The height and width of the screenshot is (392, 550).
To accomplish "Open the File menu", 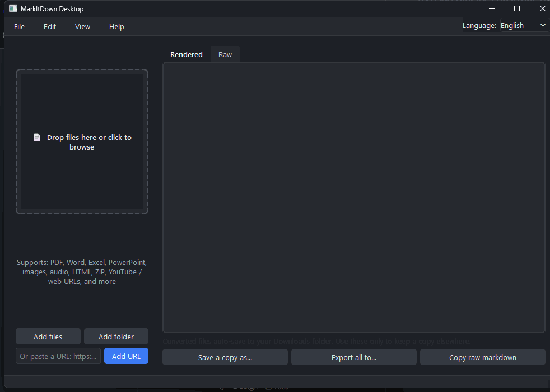I will coord(19,27).
